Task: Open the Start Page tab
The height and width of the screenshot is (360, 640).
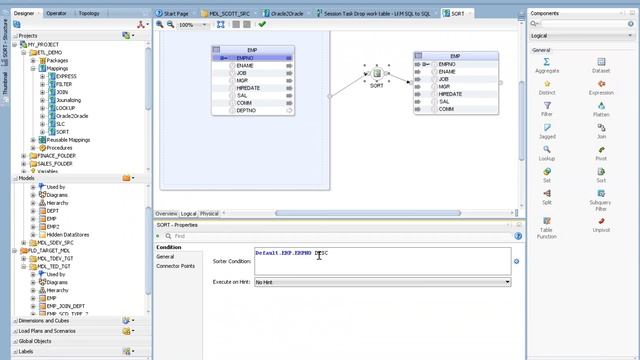Action: pos(172,13)
